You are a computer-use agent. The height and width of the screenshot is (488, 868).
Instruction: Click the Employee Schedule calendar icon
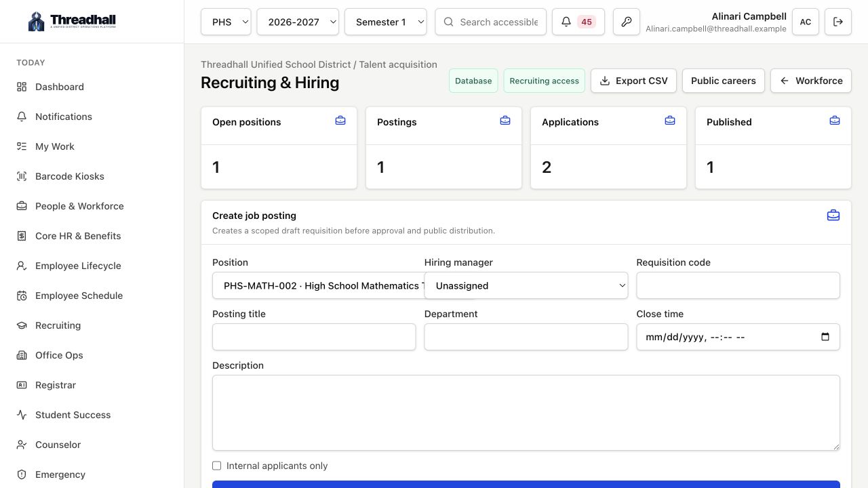pyautogui.click(x=22, y=296)
